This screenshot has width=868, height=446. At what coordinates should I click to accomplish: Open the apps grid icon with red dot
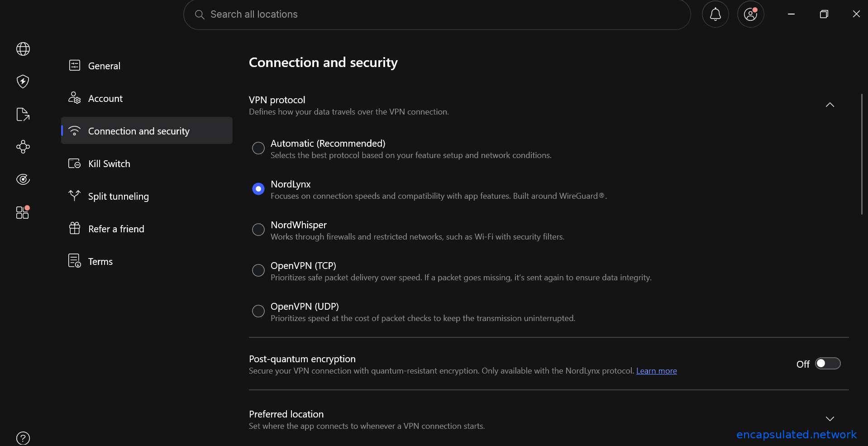(x=23, y=212)
